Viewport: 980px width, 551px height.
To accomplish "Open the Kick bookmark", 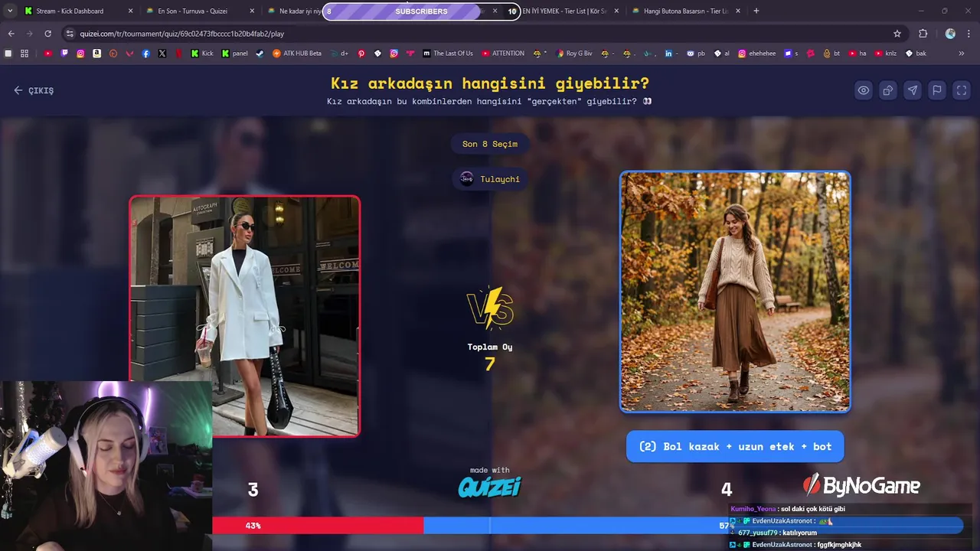I will tap(201, 54).
